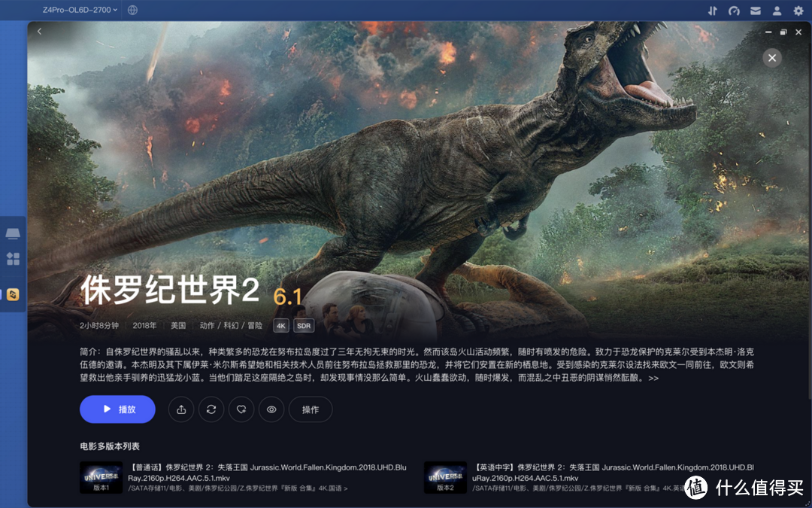Open the 【普通话】侏罗纪世界 2 version file name
This screenshot has height=508, width=812.
267,472
